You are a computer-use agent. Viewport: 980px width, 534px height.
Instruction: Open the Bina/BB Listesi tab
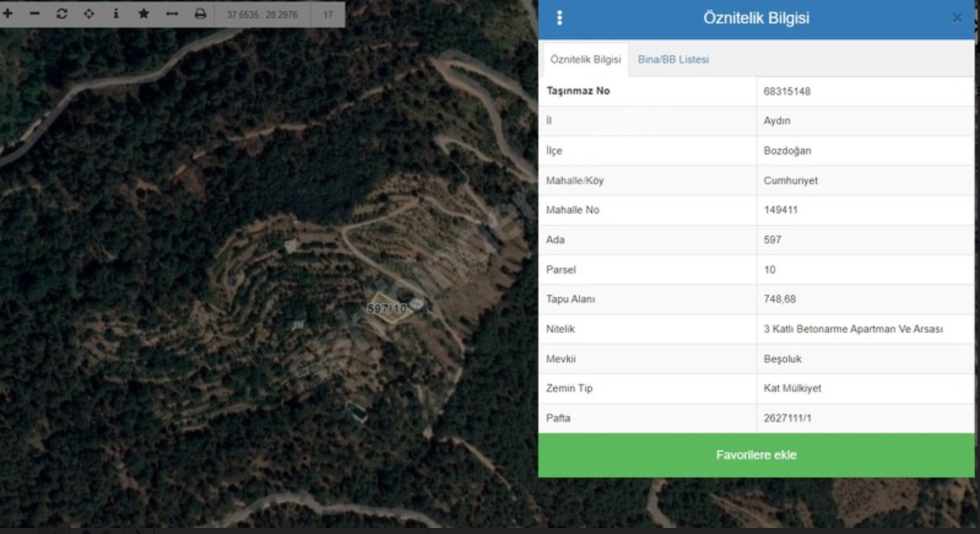673,60
